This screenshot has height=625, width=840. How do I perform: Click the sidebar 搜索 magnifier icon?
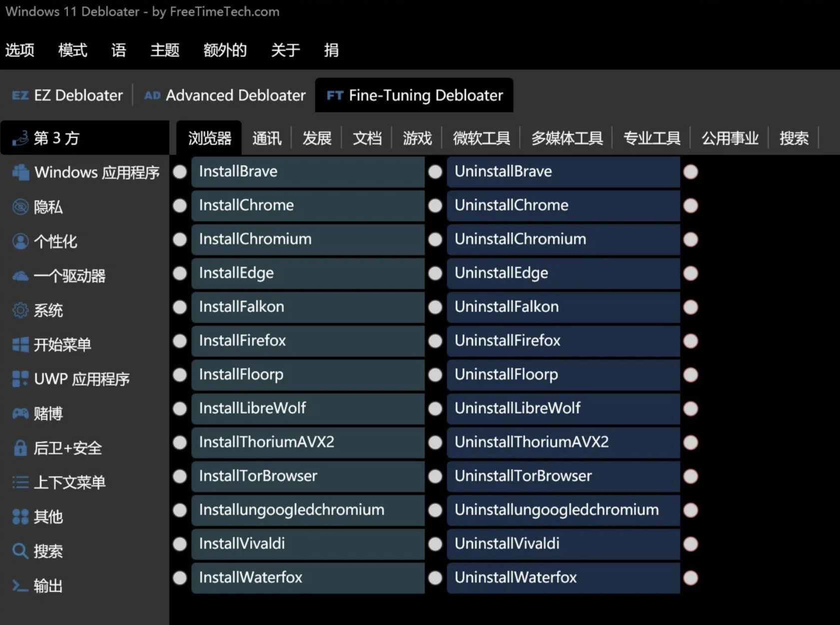coord(20,551)
